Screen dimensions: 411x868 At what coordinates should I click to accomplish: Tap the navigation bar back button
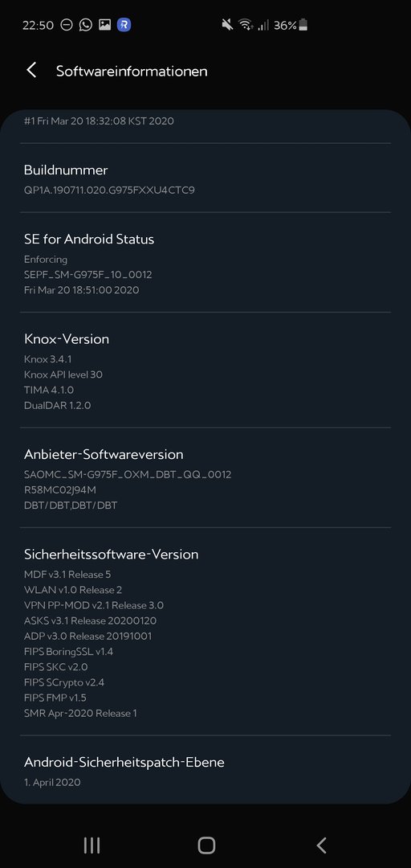[x=321, y=845]
